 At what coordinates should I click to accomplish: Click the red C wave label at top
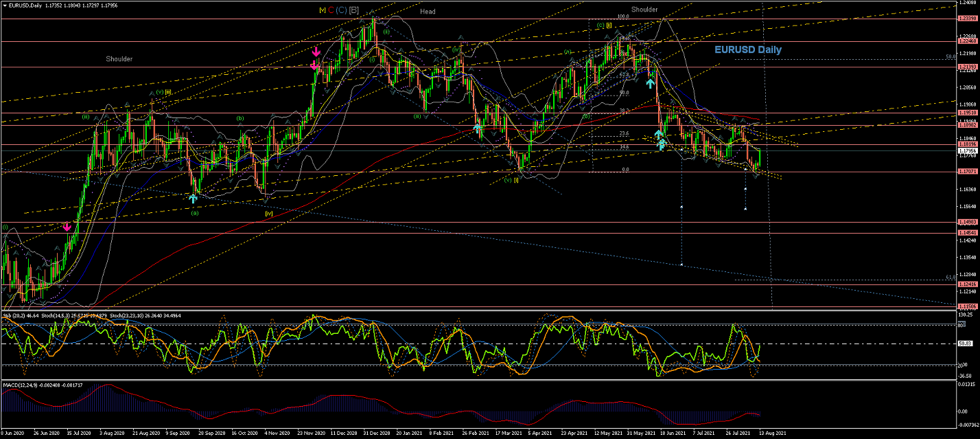tap(331, 10)
